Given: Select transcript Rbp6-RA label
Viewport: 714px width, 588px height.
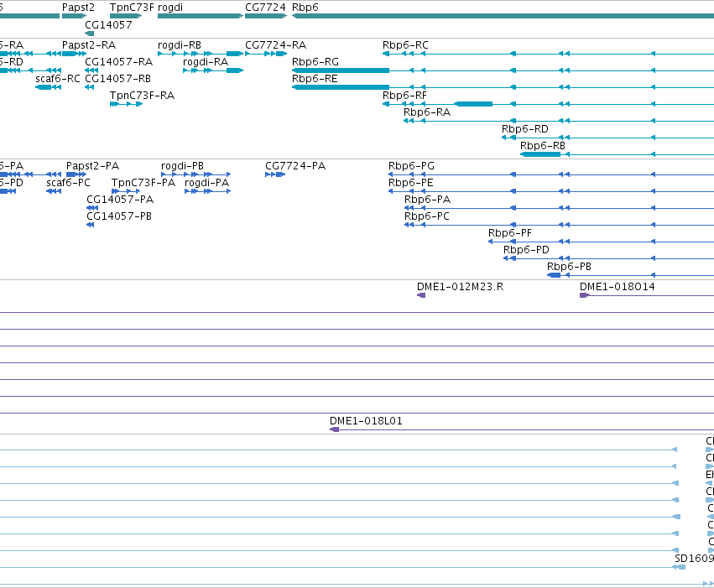Looking at the screenshot, I should point(427,112).
